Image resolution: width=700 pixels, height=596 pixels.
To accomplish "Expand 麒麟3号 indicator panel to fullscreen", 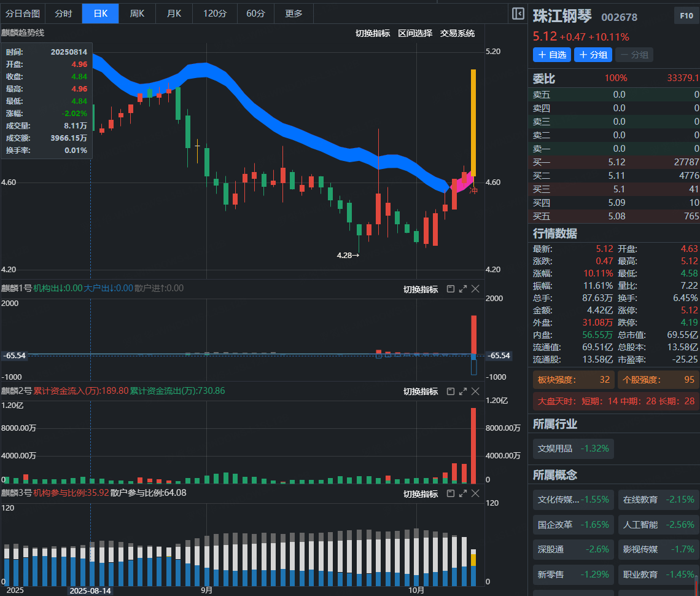I will pos(463,494).
